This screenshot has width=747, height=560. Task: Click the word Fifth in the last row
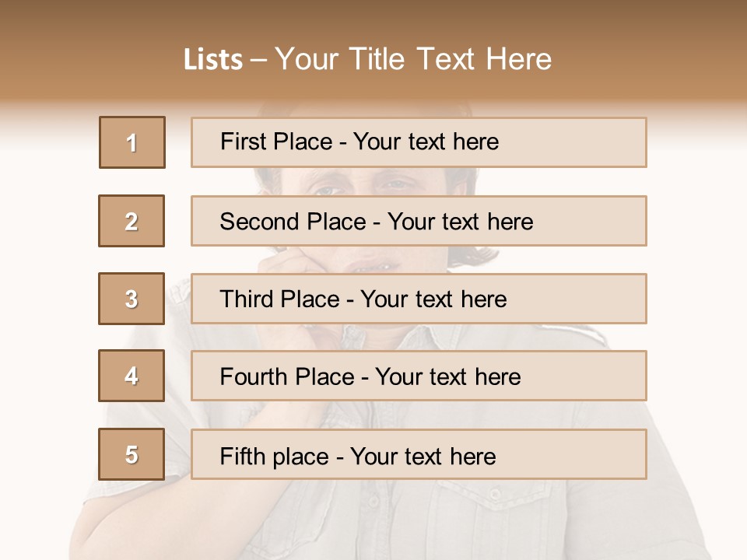point(243,456)
